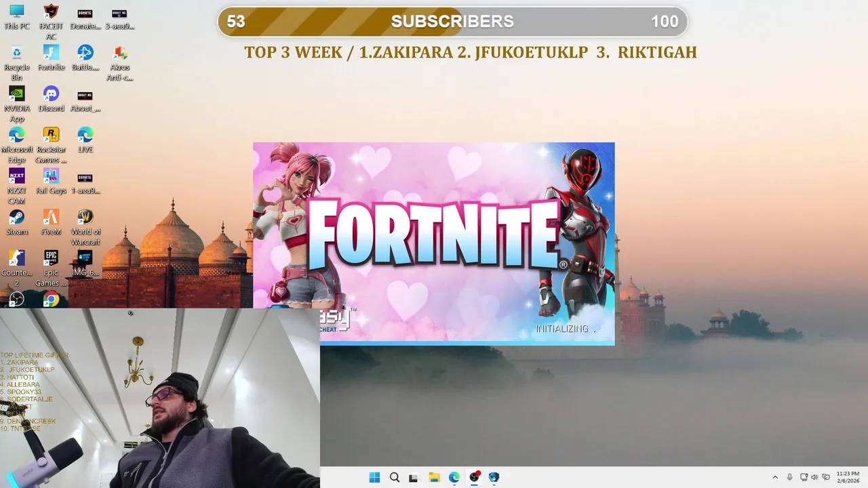Open the This PC desktop icon
The width and height of the screenshot is (868, 488).
[x=17, y=18]
